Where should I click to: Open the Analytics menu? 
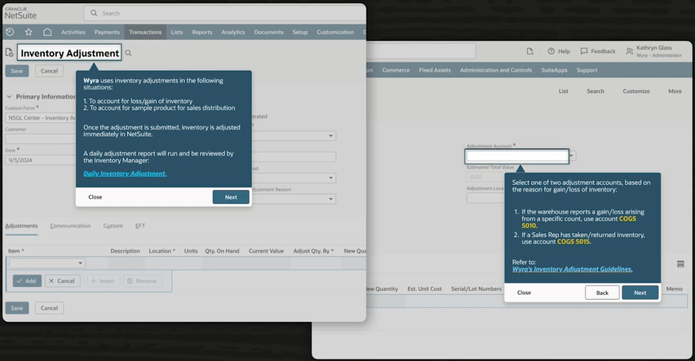point(233,32)
